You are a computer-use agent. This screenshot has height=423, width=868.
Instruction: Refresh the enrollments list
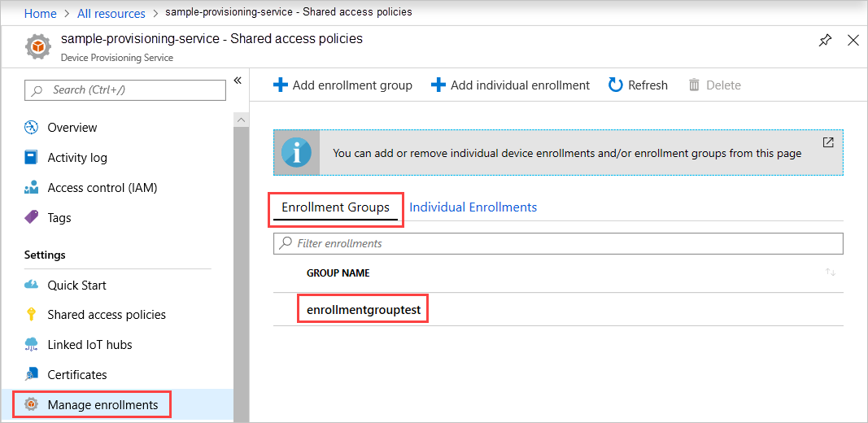tap(639, 85)
